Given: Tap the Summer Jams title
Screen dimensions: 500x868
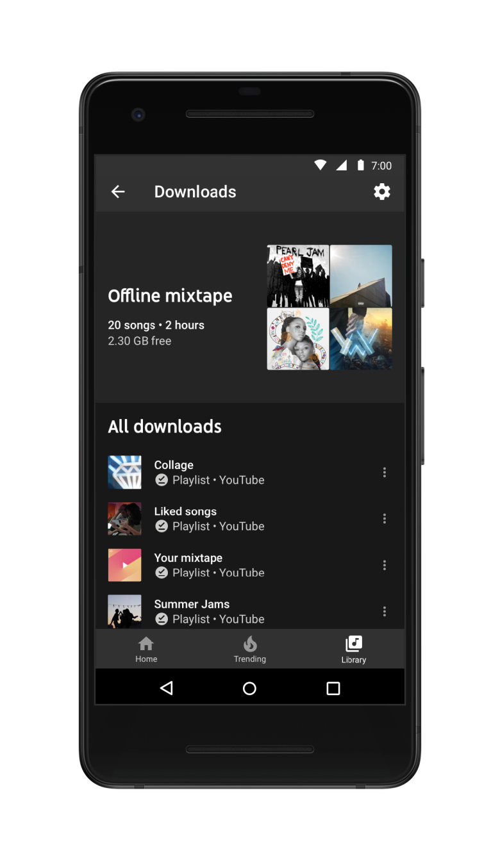Looking at the screenshot, I should pyautogui.click(x=192, y=604).
